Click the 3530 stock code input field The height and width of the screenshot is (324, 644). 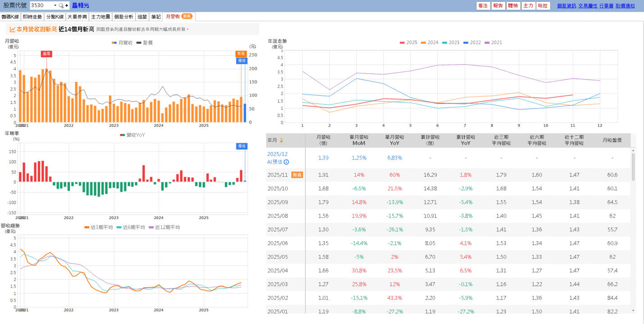[x=41, y=5]
